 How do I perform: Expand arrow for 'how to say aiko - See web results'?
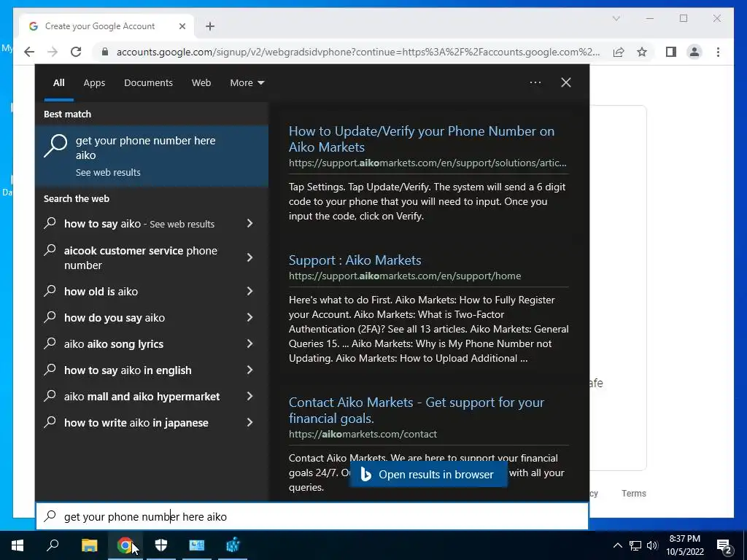coord(249,223)
